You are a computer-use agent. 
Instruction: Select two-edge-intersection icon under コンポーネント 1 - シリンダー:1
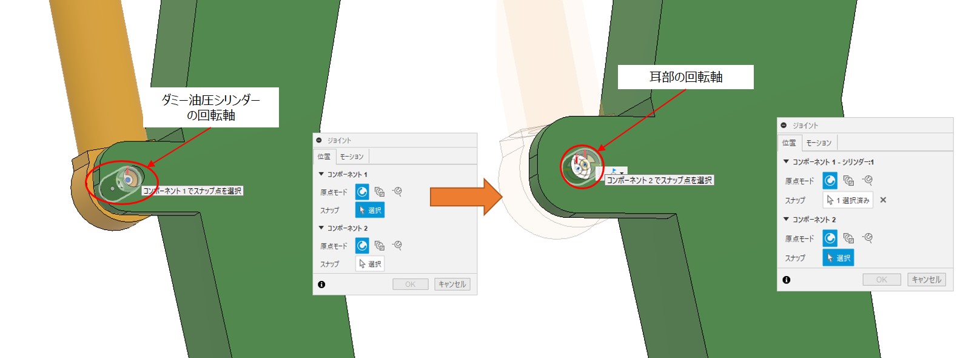867,180
